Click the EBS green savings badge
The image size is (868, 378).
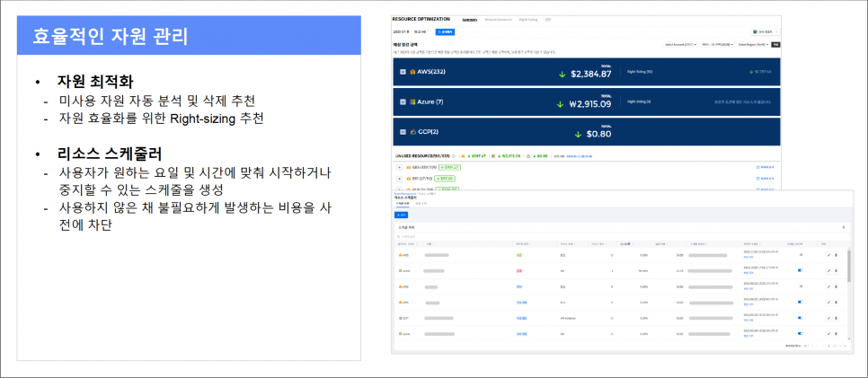pyautogui.click(x=450, y=167)
